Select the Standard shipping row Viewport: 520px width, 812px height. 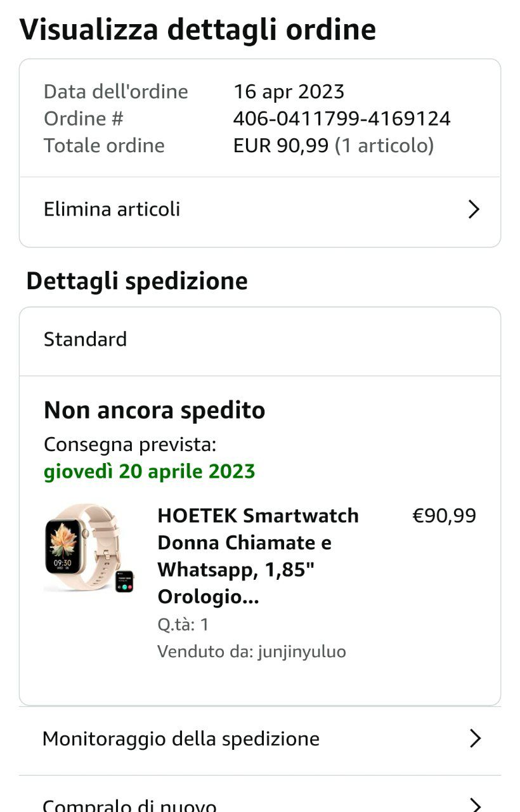(x=85, y=339)
